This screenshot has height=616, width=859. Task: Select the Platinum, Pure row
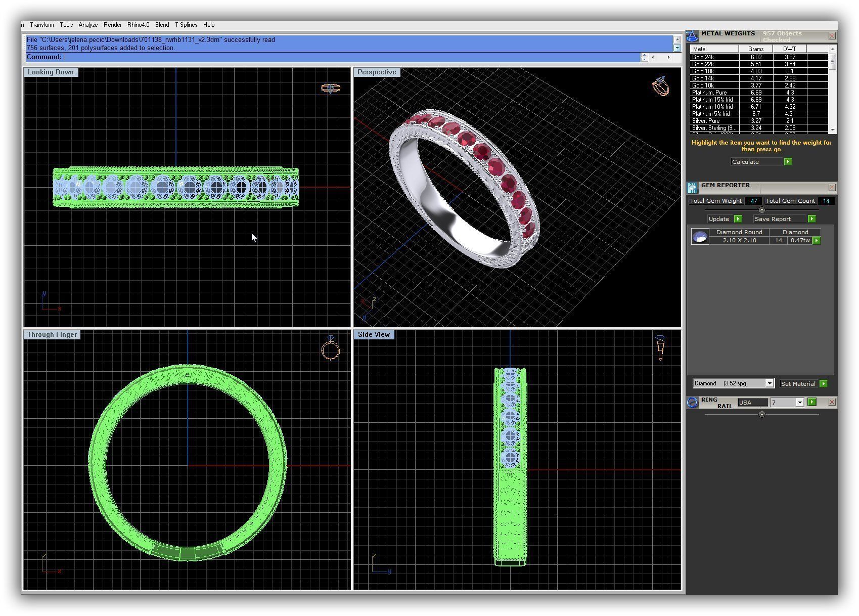click(759, 93)
